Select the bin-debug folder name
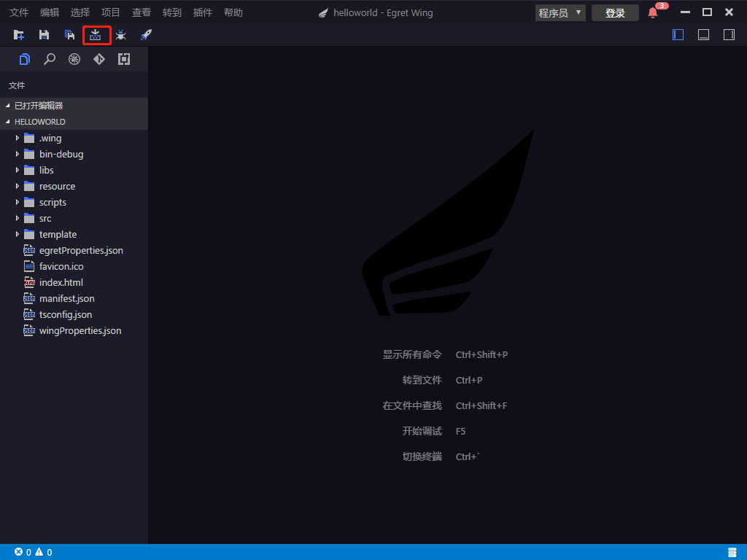Screen dimensions: 747x560 [x=61, y=155]
